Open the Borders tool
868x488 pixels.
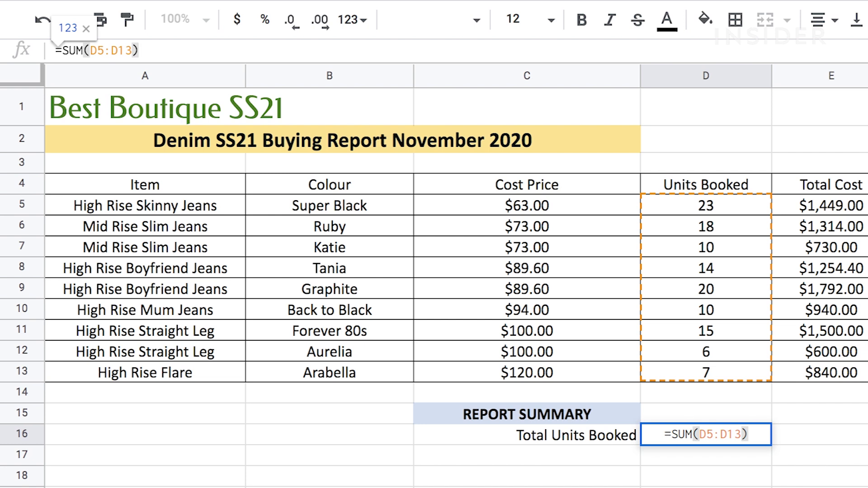tap(735, 19)
